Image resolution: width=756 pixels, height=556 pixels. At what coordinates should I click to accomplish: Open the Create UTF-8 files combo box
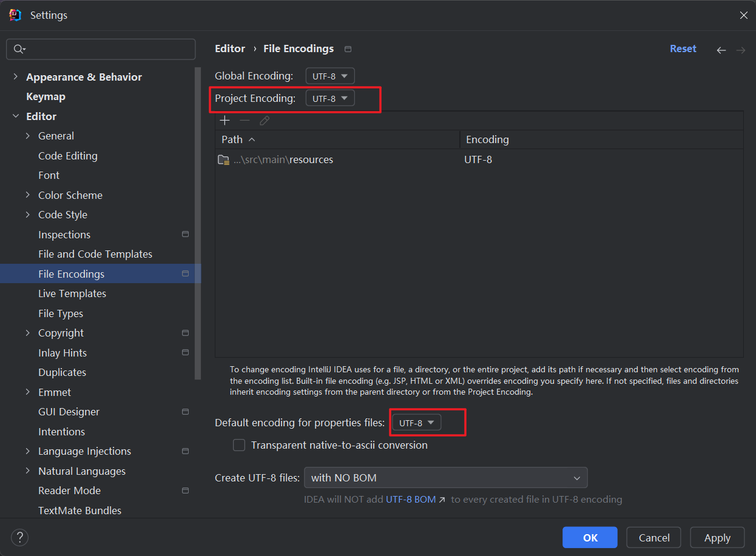pyautogui.click(x=445, y=478)
